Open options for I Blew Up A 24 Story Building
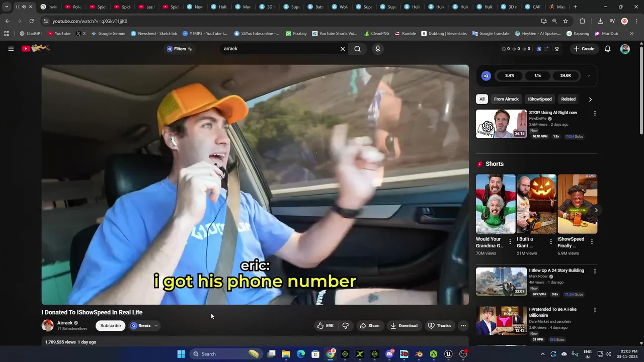Image resolution: width=644 pixels, height=362 pixels. [x=595, y=271]
